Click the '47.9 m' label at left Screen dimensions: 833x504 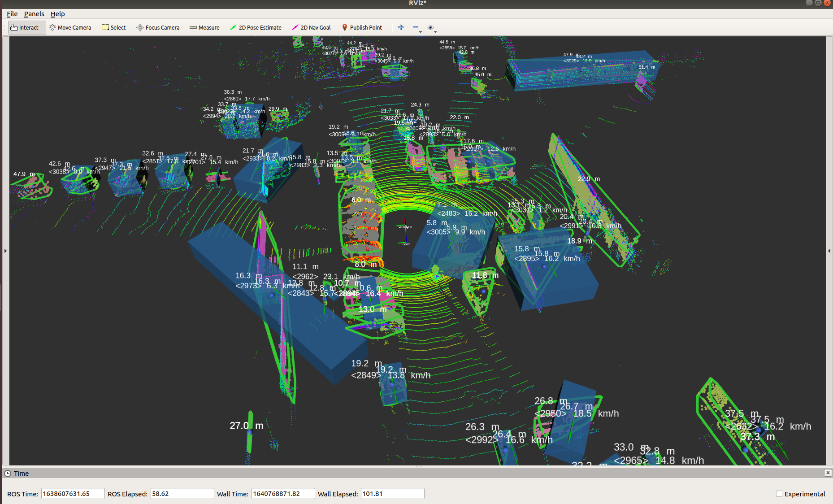click(x=24, y=174)
